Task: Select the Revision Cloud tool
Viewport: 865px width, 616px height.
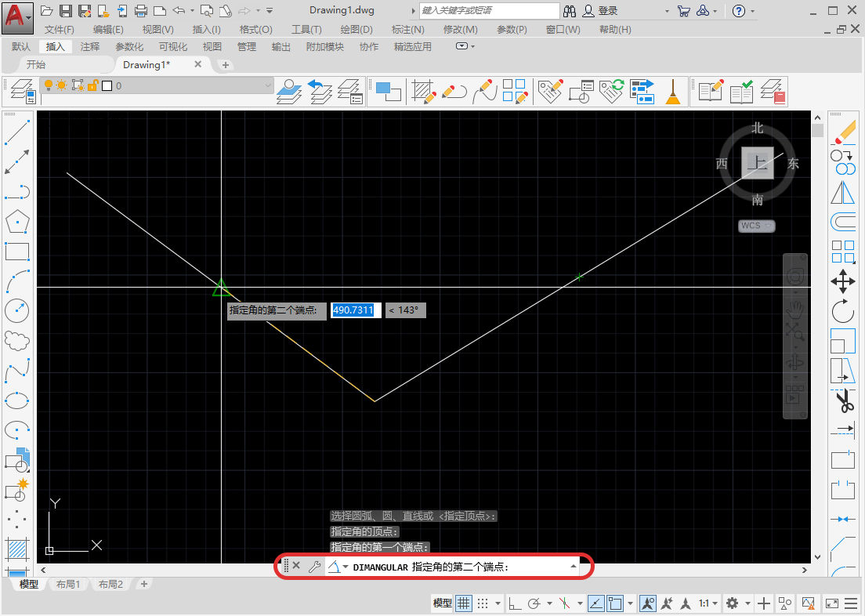Action: point(17,341)
